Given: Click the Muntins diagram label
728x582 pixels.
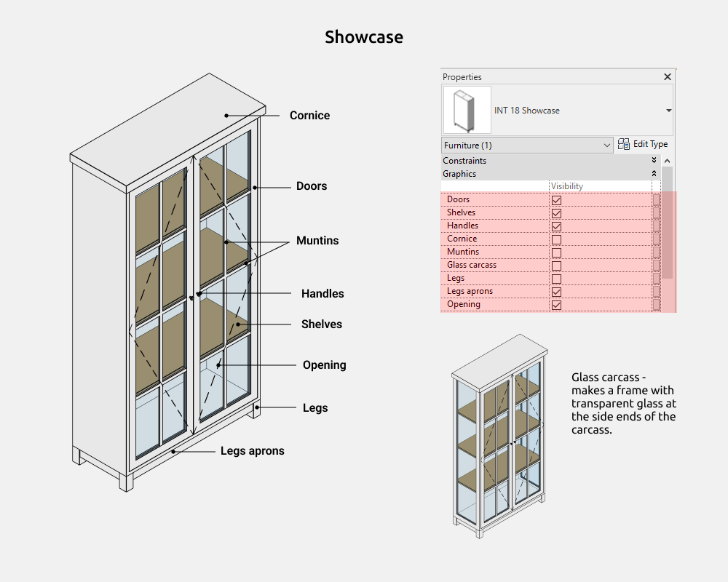Looking at the screenshot, I should point(317,240).
